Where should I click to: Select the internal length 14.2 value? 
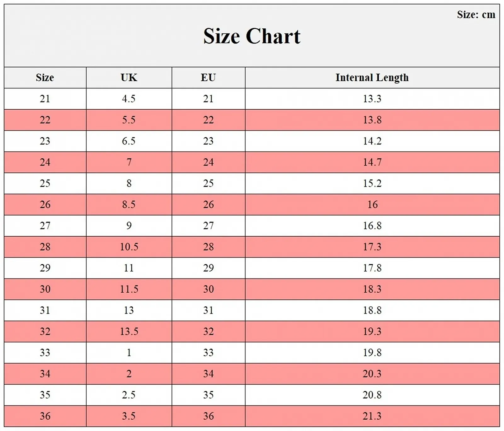[x=372, y=141]
